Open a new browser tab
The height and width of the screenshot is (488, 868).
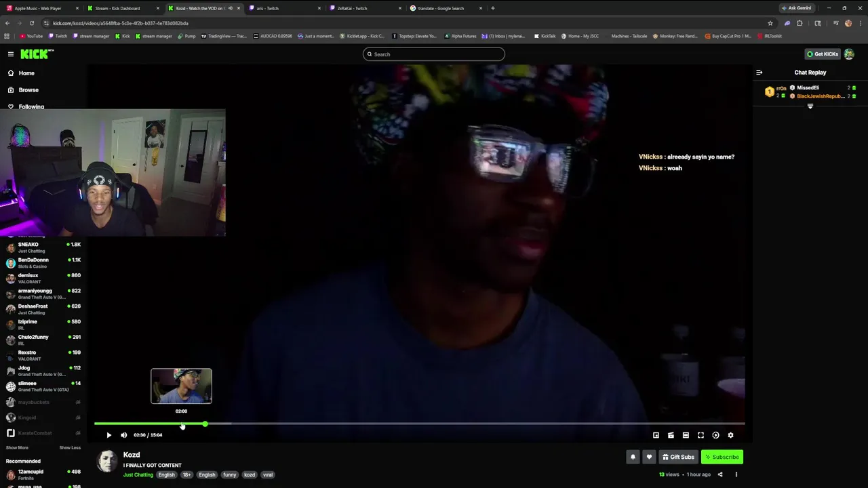(x=493, y=8)
